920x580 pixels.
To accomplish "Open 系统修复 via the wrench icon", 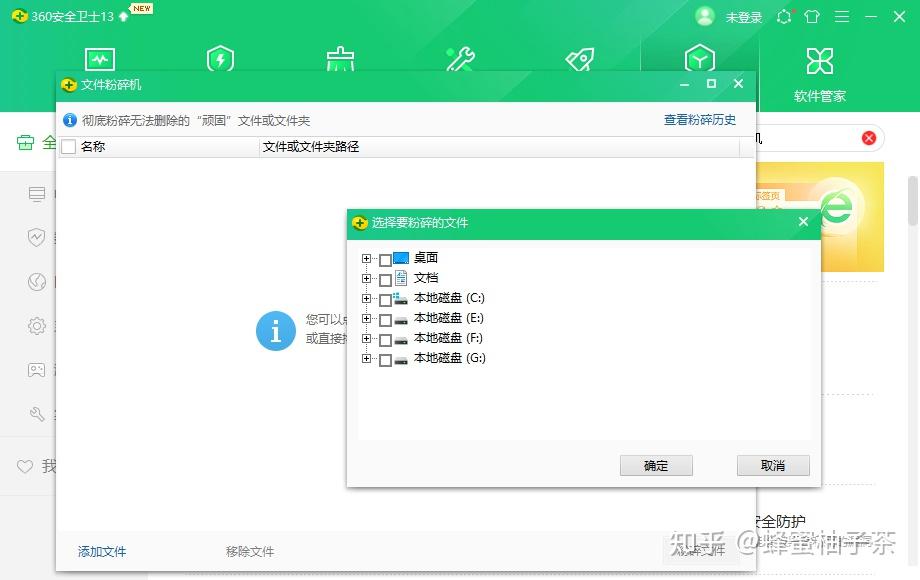I will pos(459,60).
